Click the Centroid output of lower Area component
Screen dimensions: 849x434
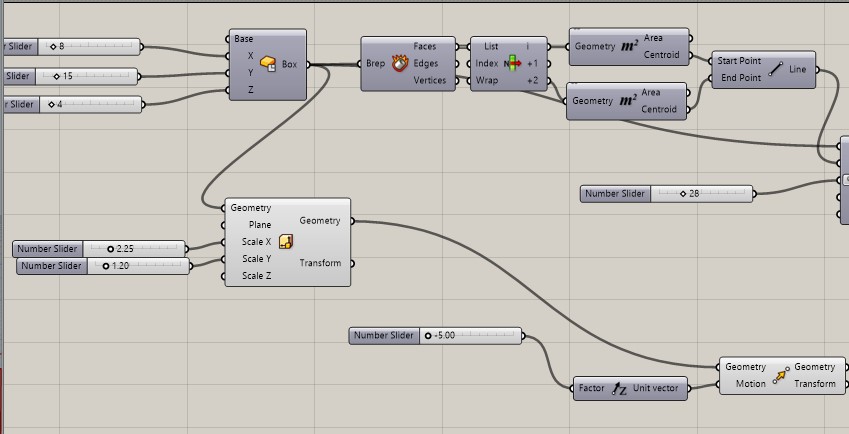[x=659, y=109]
